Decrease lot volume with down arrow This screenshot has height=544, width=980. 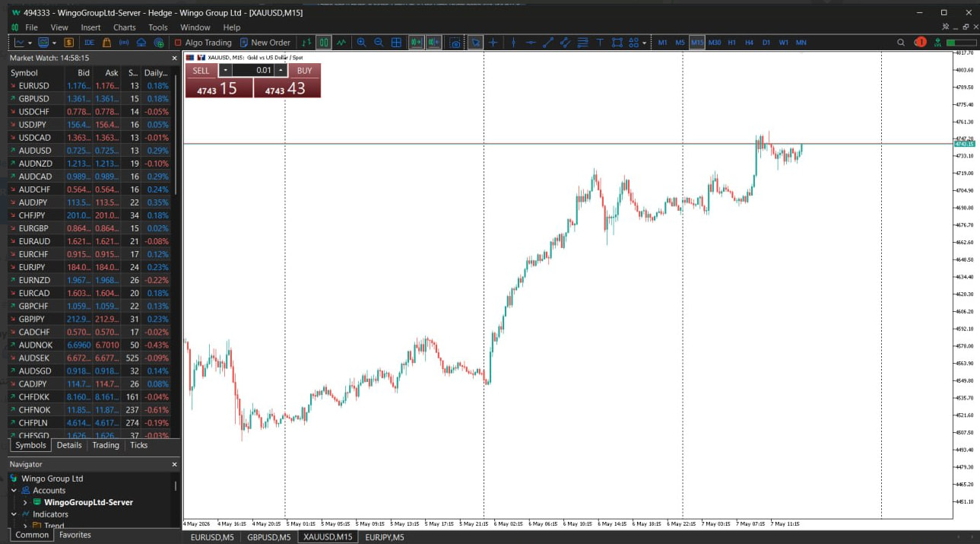(x=225, y=70)
